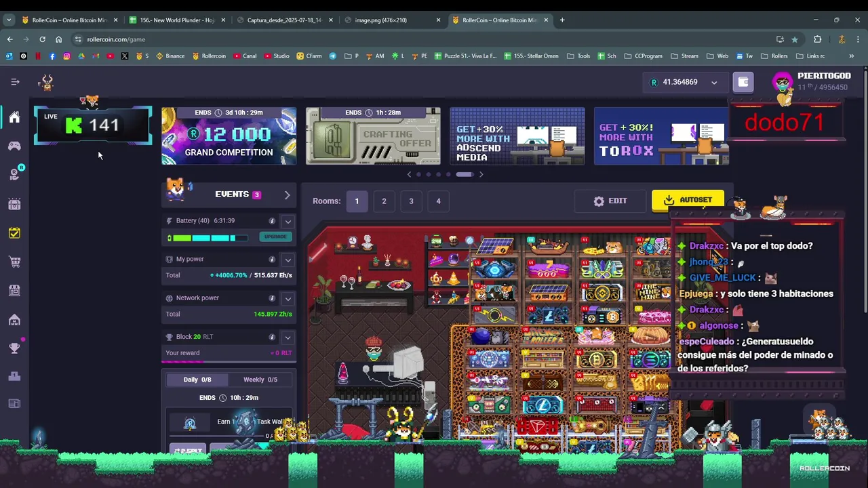Click the Network power info icon
Screen dimensions: 868x488
(x=272, y=298)
